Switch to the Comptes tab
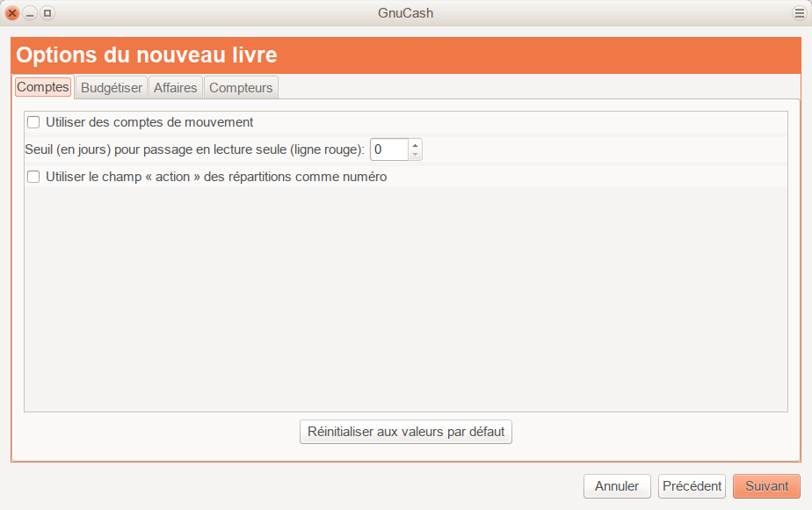The height and width of the screenshot is (510, 812). click(43, 87)
